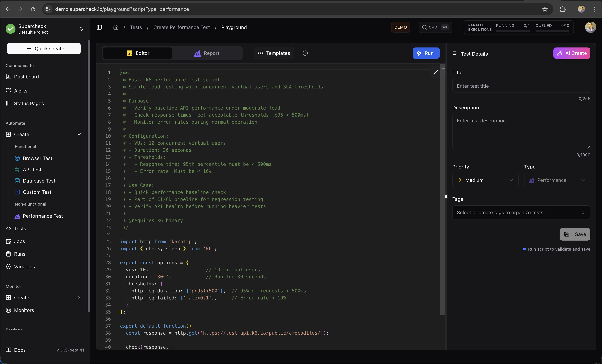Collapse the sidebar using panel toggle icon
Viewport: 602px width, 364px height.
coord(99,27)
